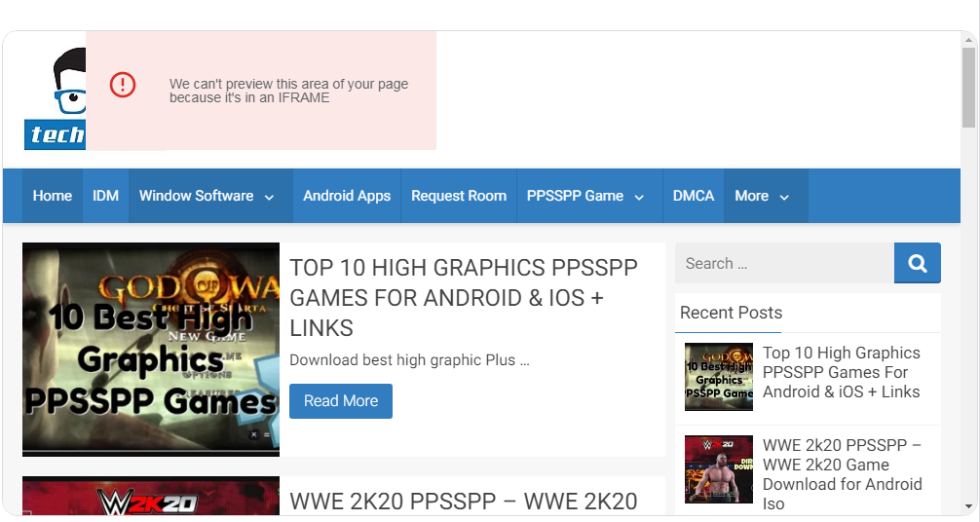Image resolution: width=980 pixels, height=522 pixels.
Task: Click the search magnifier button
Action: pyautogui.click(x=917, y=263)
